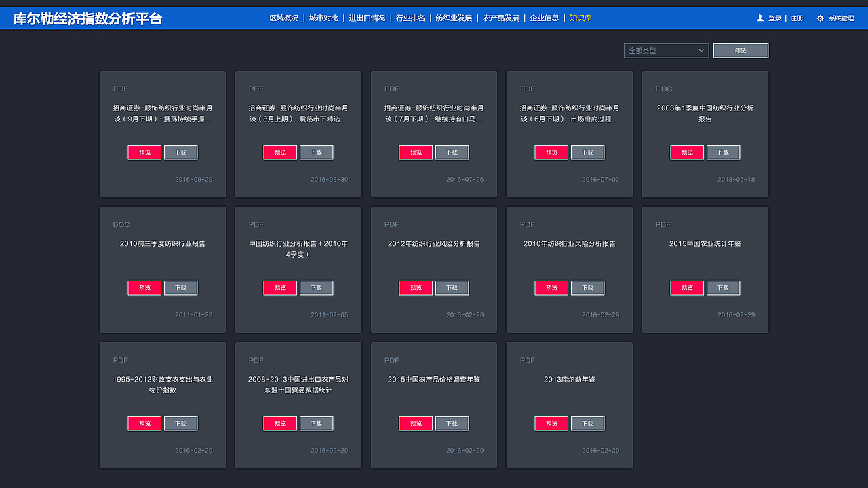Navigate to 进出口情况

point(369,18)
